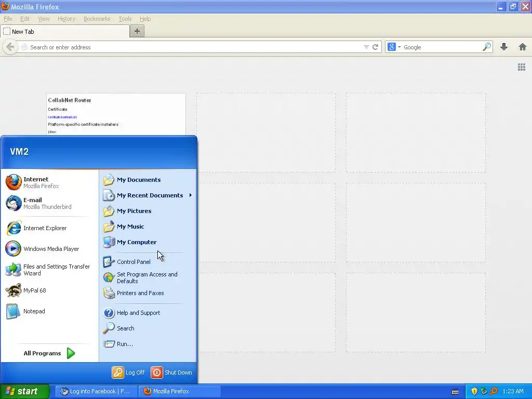532x399 pixels.
Task: Open the CollabNet Router thumbnail
Action: (x=116, y=114)
